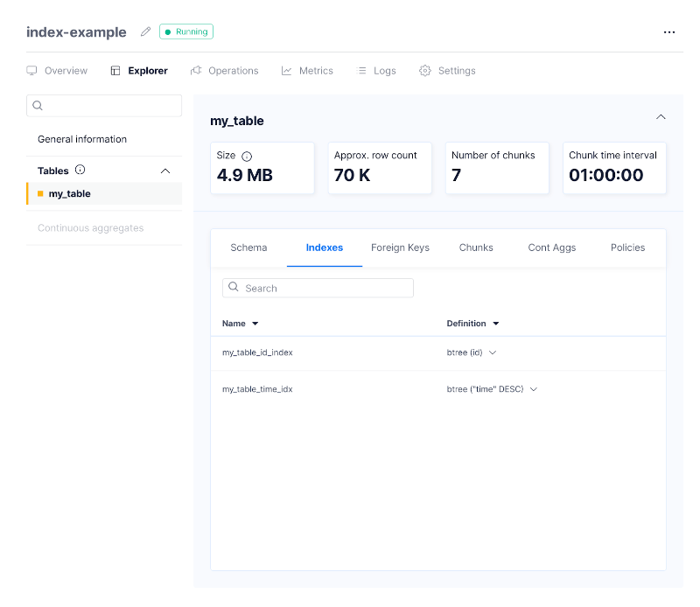
Task: Open the three-dots more options menu
Action: 668,32
